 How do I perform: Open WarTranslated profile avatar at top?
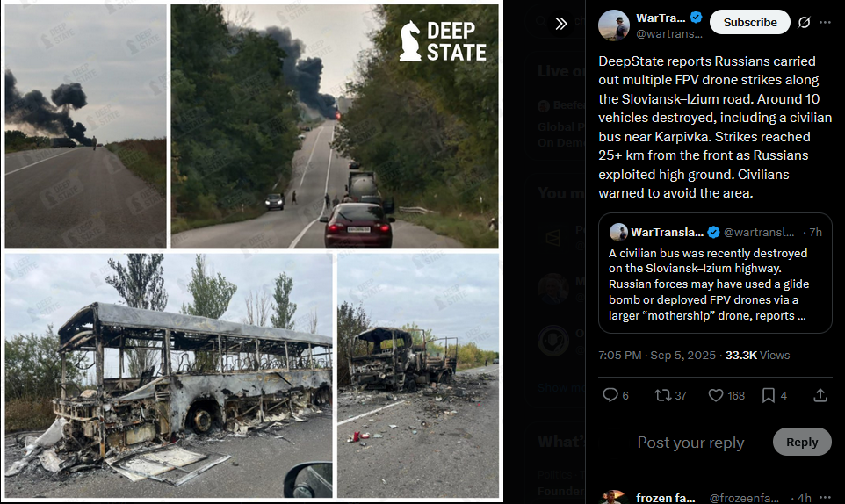614,25
